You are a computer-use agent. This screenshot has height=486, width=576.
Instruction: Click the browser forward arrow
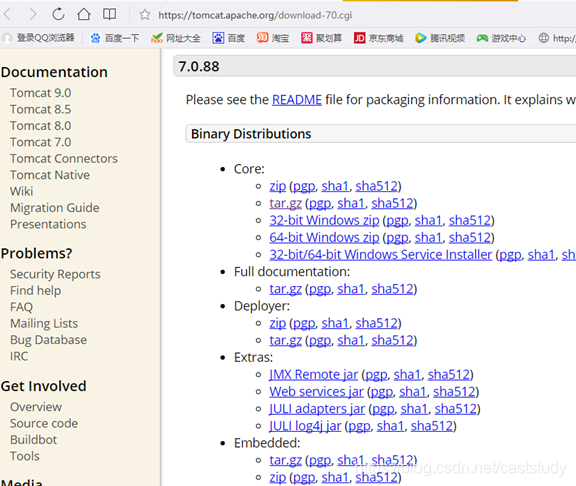(33, 15)
